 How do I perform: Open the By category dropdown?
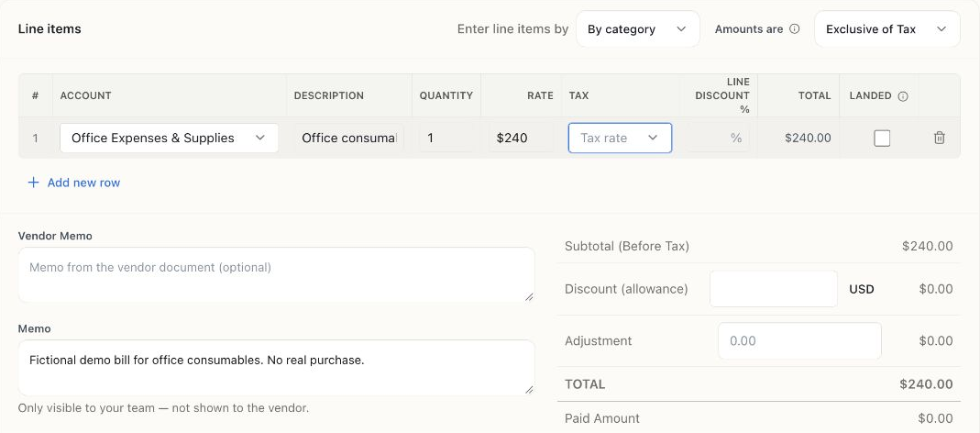(x=637, y=28)
